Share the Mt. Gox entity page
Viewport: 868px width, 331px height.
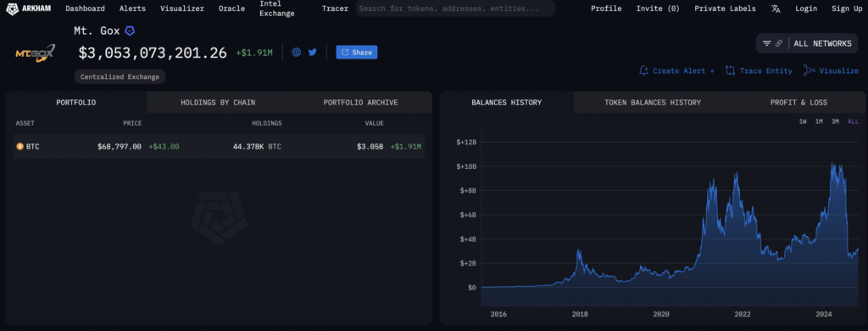point(357,52)
